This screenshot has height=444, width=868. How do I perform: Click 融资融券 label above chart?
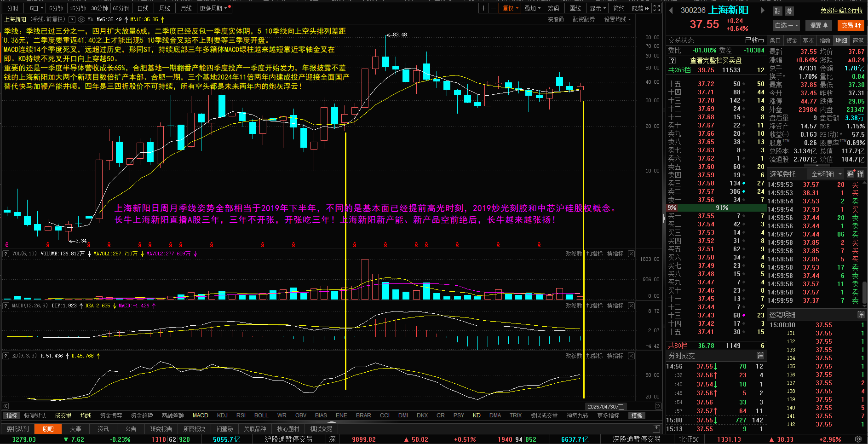click(584, 19)
